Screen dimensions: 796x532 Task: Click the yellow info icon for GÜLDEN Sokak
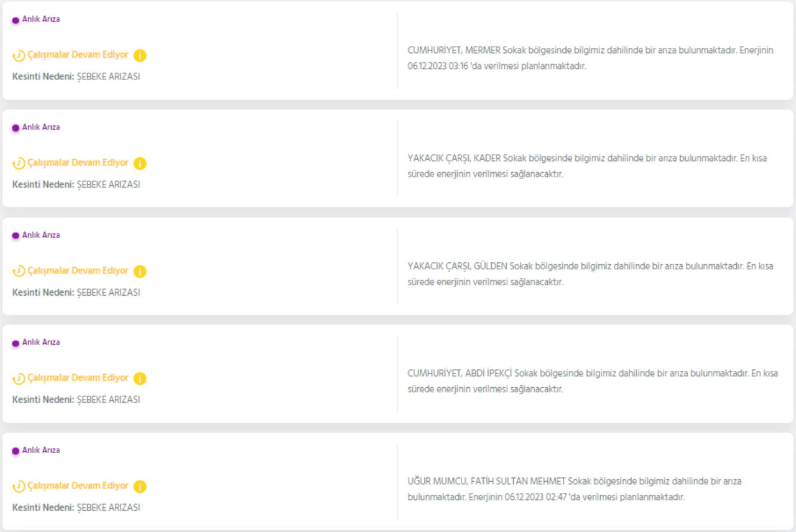click(x=140, y=272)
